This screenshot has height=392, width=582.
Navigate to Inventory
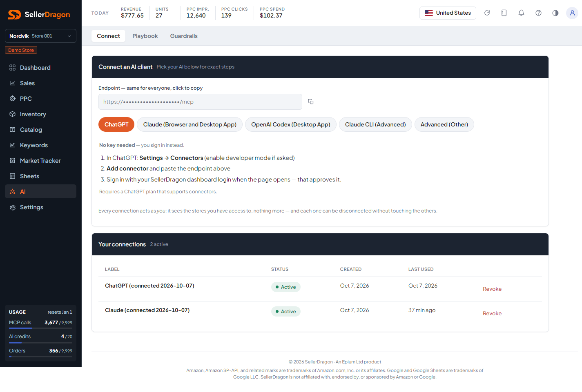click(x=40, y=114)
